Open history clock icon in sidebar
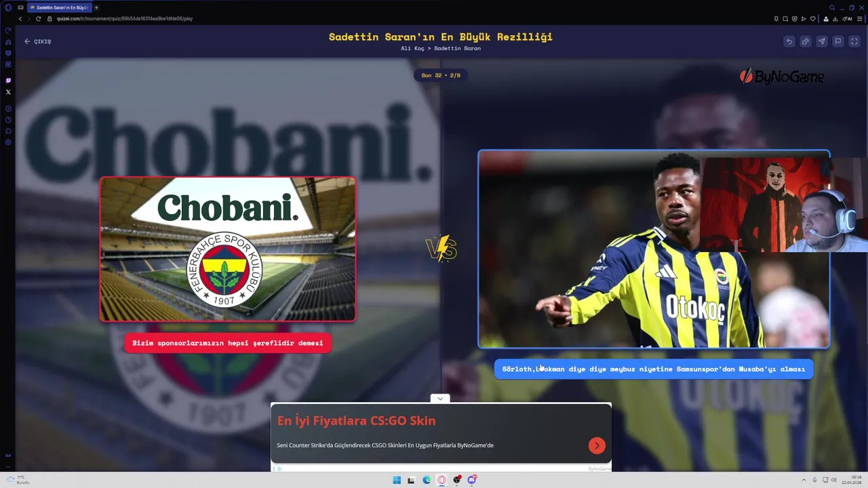 click(8, 120)
